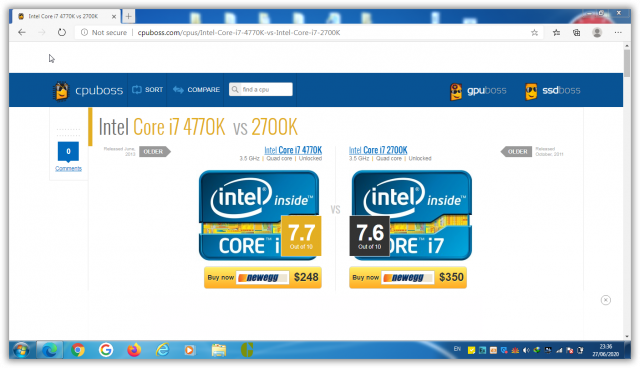Screen dimensions: 640x368
Task: Click OLDER arrow beside the 2700K
Action: click(x=516, y=152)
